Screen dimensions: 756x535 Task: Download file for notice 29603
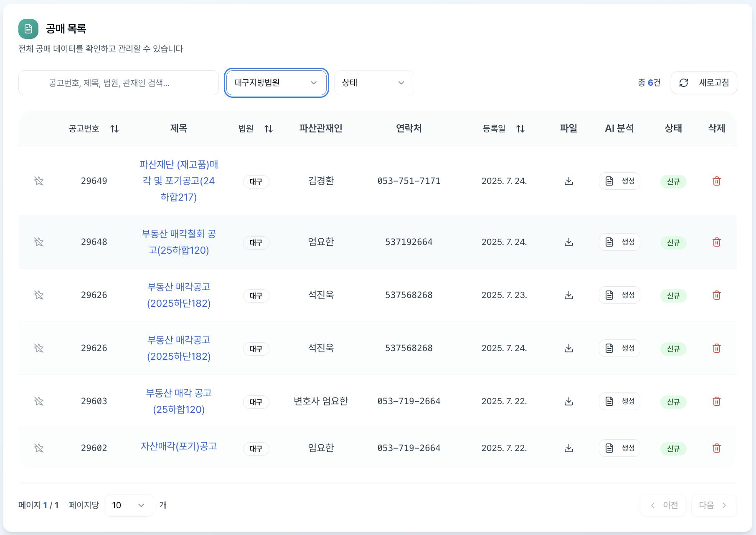pyautogui.click(x=568, y=401)
